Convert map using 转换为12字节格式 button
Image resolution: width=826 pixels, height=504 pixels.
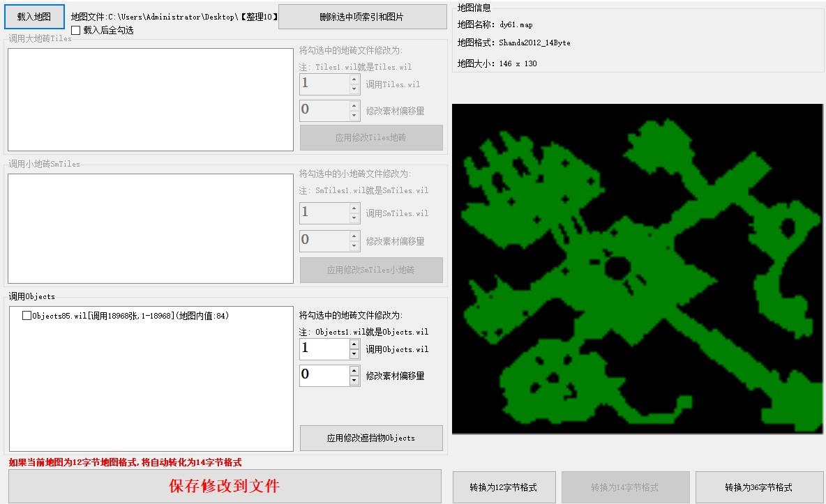504,487
